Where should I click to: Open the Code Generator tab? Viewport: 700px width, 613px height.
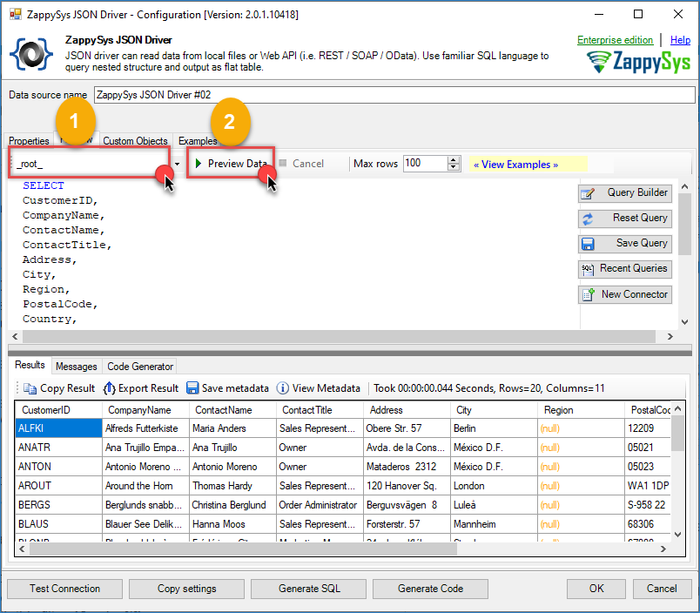[x=140, y=367]
